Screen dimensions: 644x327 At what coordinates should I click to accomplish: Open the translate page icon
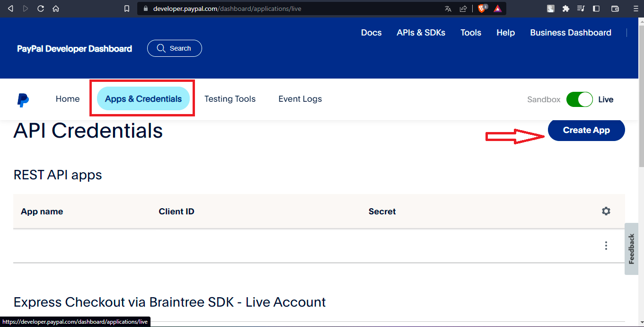pos(448,9)
